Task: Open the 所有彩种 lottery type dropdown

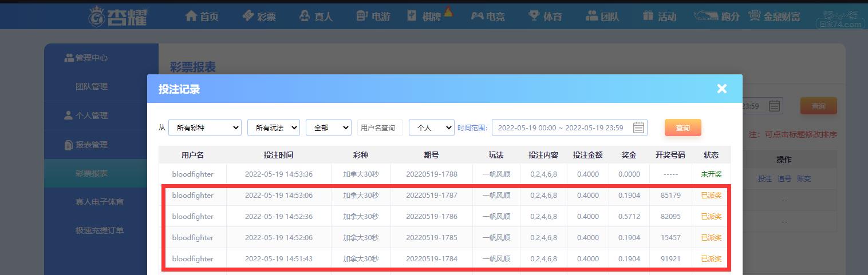Action: [x=205, y=127]
